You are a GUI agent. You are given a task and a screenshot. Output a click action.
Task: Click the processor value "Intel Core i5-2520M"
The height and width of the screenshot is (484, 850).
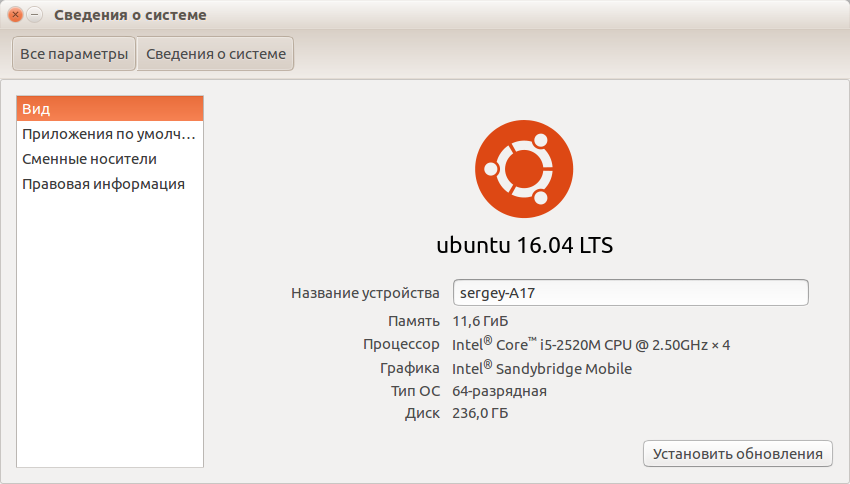(x=591, y=344)
